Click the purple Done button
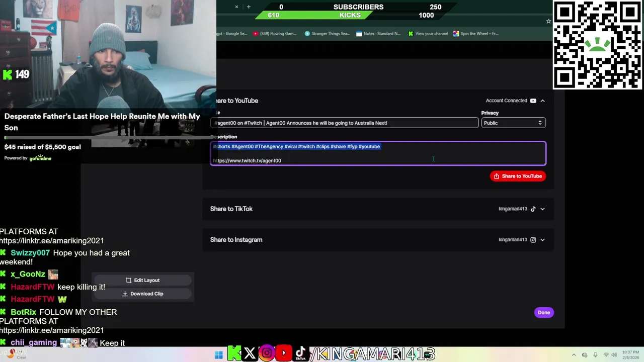This screenshot has width=644, height=362. coord(544,312)
